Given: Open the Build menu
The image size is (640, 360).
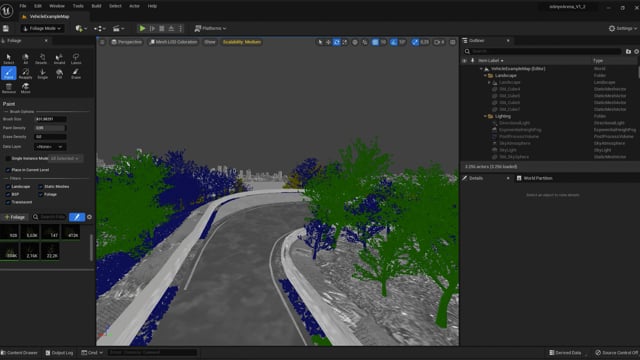Looking at the screenshot, I should coord(96,6).
